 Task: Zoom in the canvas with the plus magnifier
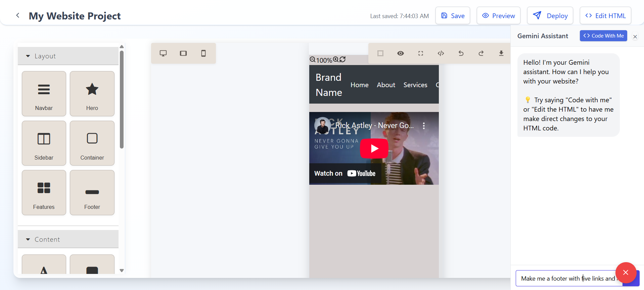[336, 60]
